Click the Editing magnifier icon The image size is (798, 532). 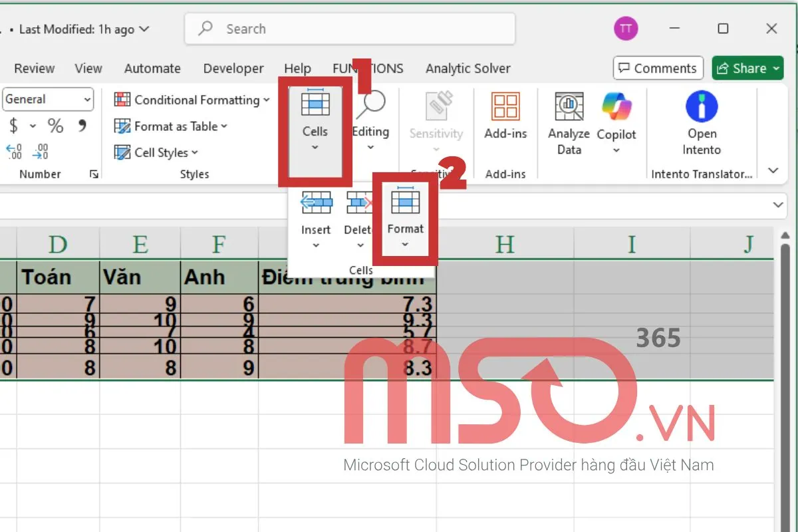coord(370,105)
